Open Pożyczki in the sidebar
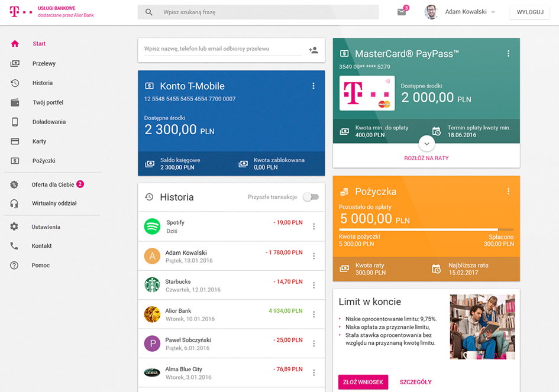 [x=44, y=161]
